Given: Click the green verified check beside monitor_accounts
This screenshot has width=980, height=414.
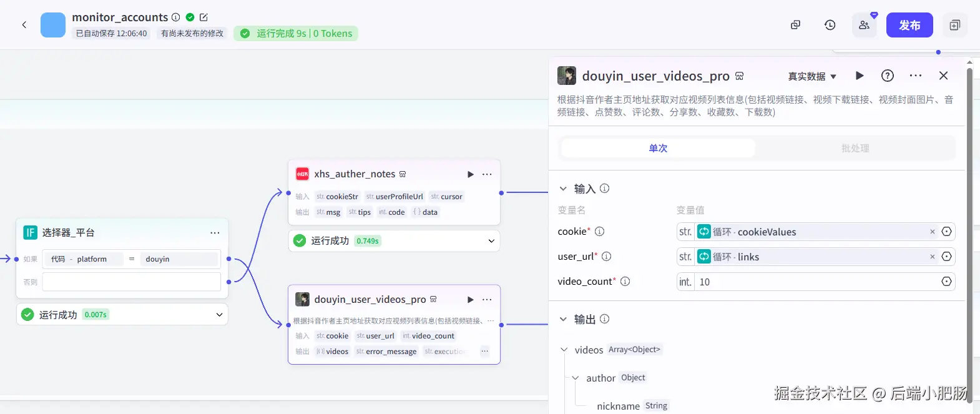Looking at the screenshot, I should click(190, 17).
